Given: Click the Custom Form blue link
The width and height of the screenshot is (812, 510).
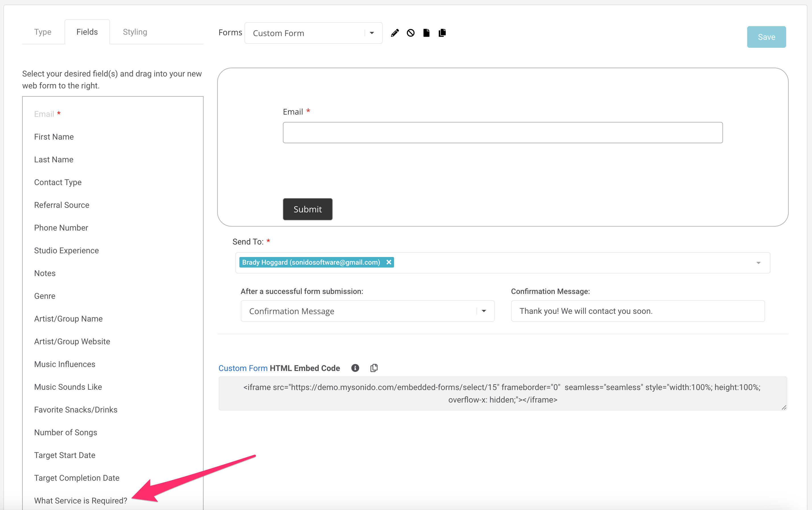Looking at the screenshot, I should 243,368.
